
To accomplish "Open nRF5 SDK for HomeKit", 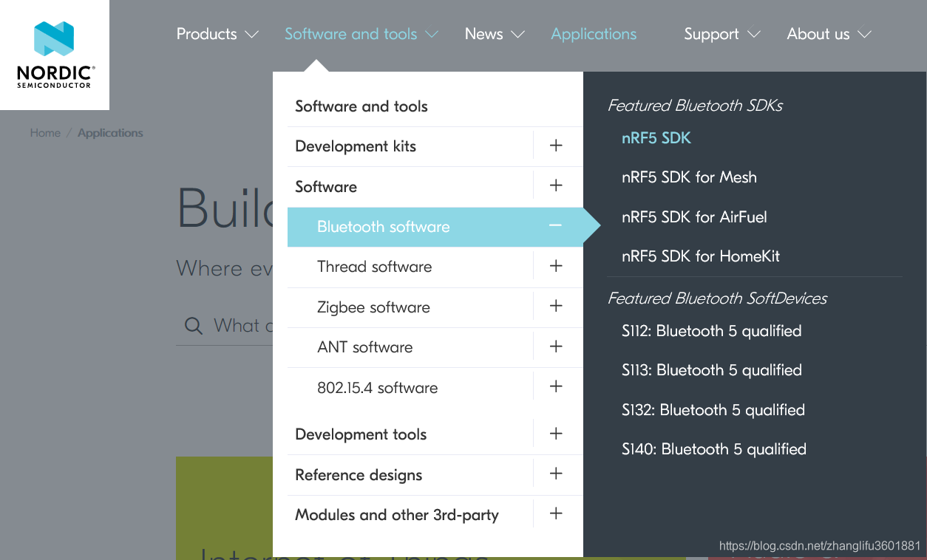I will tap(701, 256).
